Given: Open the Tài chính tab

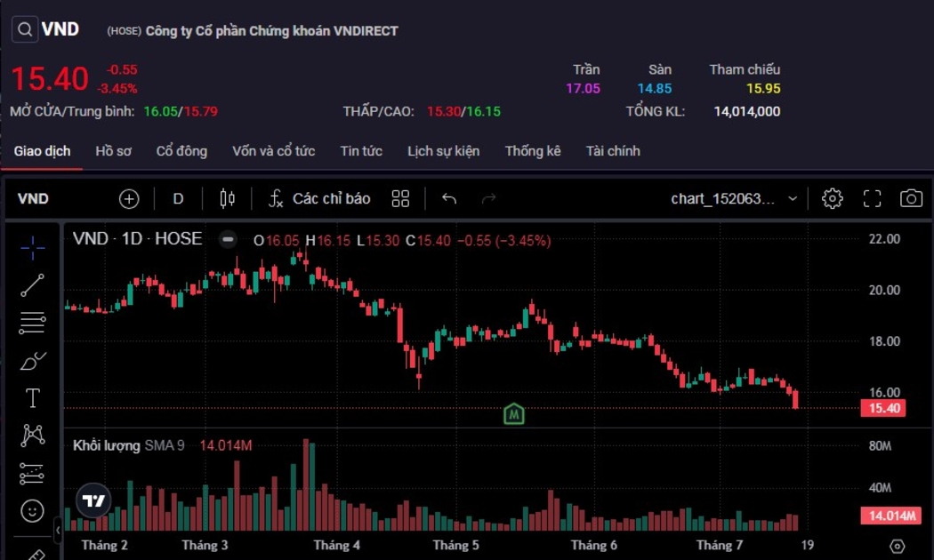Looking at the screenshot, I should (x=613, y=151).
